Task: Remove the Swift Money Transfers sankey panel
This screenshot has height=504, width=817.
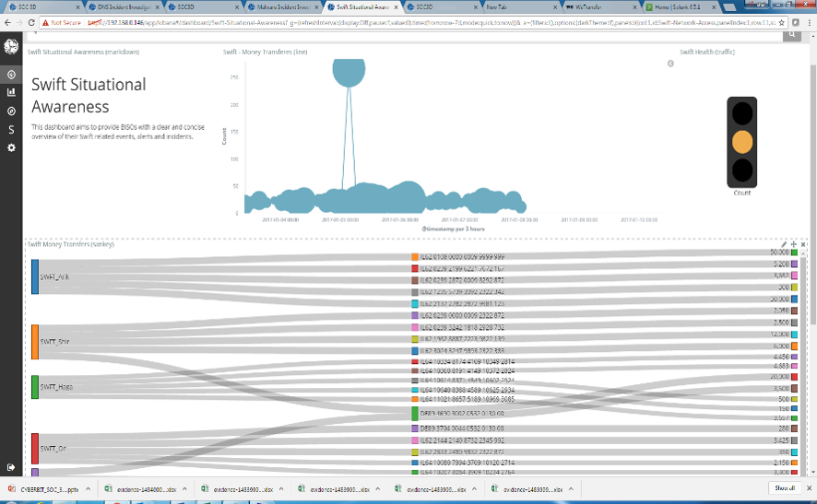Action: click(x=803, y=244)
